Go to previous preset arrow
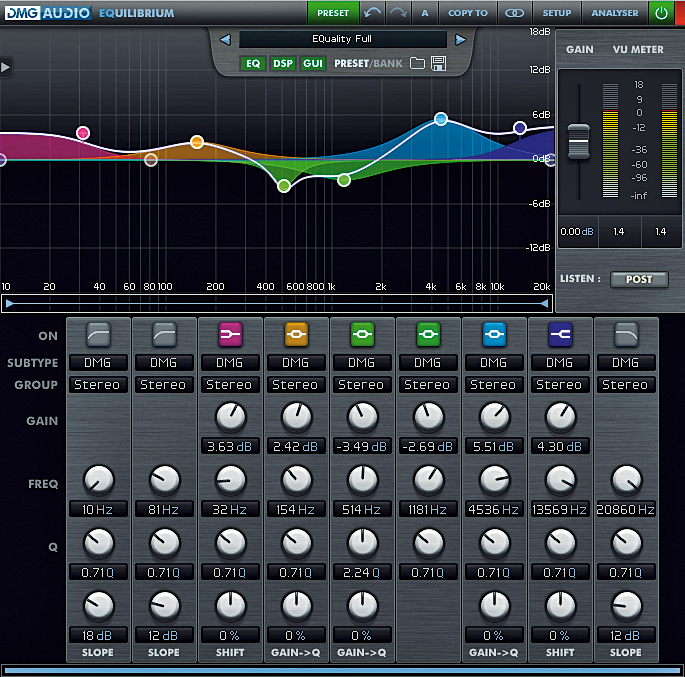The width and height of the screenshot is (685, 677). coord(225,40)
